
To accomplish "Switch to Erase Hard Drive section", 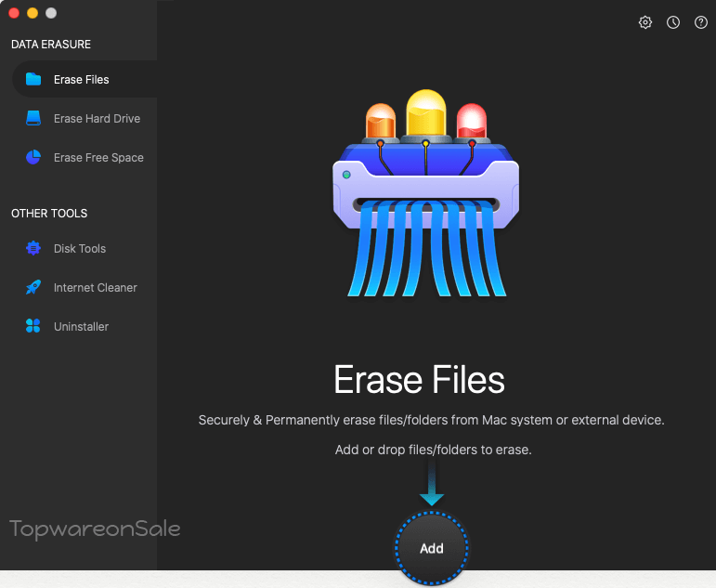I will pyautogui.click(x=97, y=118).
